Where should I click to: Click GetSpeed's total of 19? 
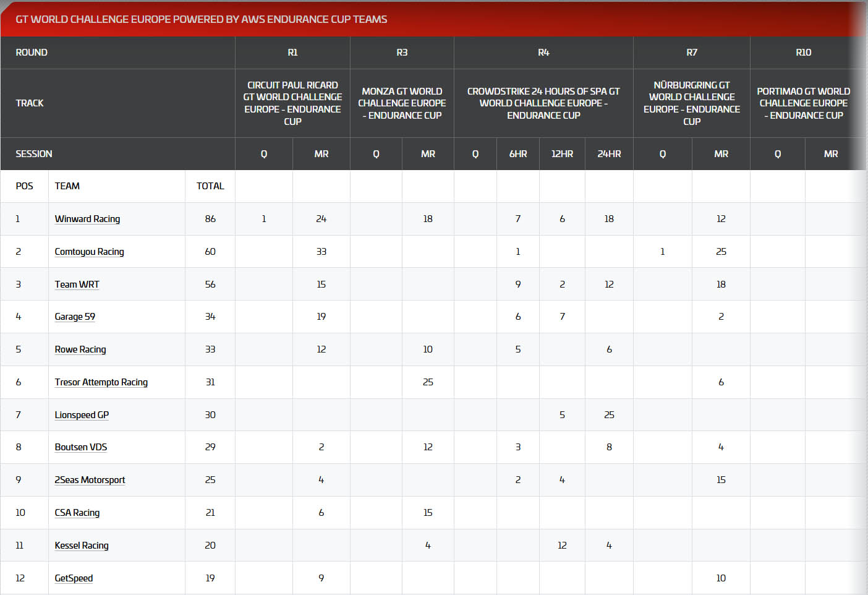tap(210, 578)
